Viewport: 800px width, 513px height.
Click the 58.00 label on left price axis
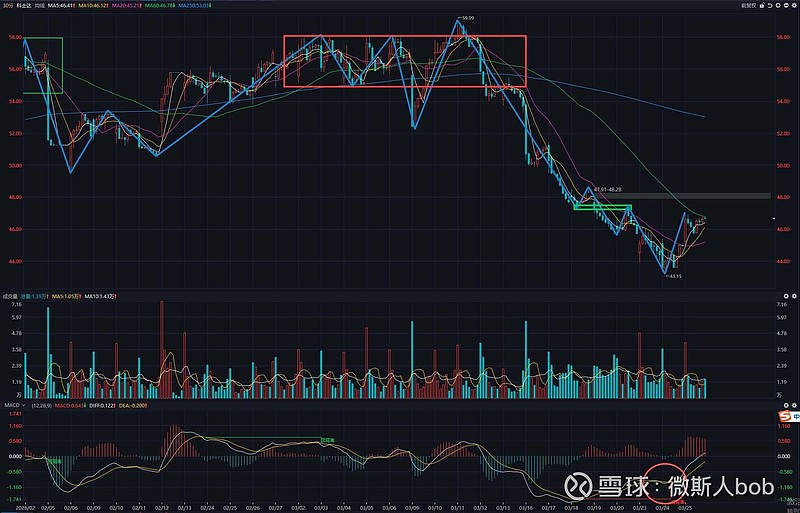15,37
